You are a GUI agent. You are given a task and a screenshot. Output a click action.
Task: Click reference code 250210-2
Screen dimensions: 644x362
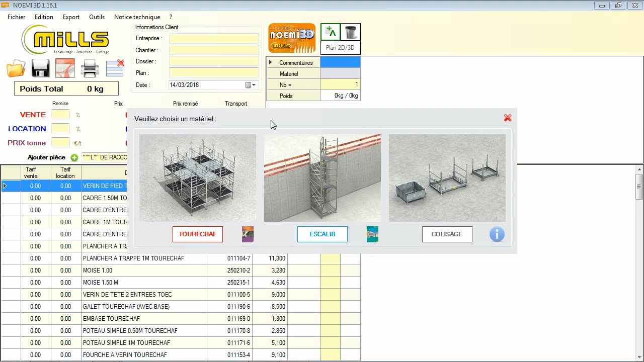(238, 270)
